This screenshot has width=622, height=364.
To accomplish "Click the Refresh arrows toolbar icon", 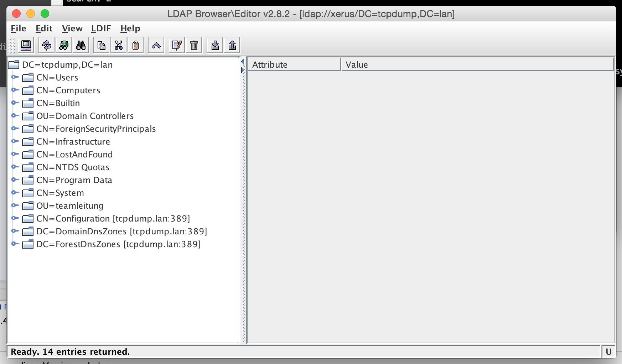I will tap(46, 45).
